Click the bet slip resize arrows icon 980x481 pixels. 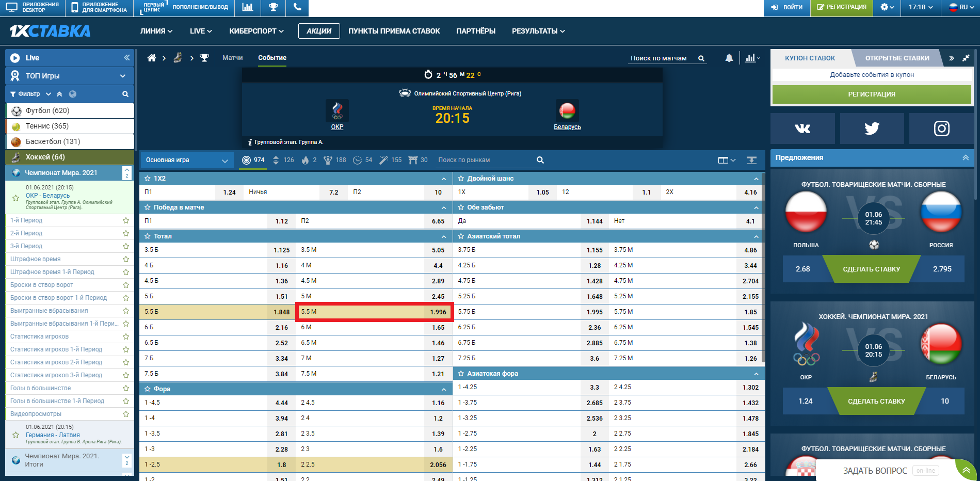pos(966,58)
